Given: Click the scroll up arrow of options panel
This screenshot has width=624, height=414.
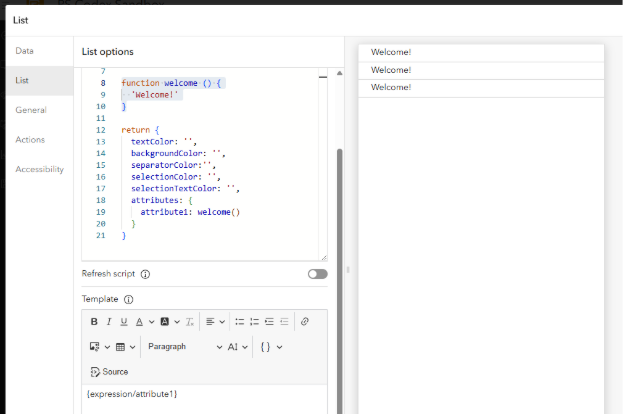Looking at the screenshot, I should coord(339,73).
